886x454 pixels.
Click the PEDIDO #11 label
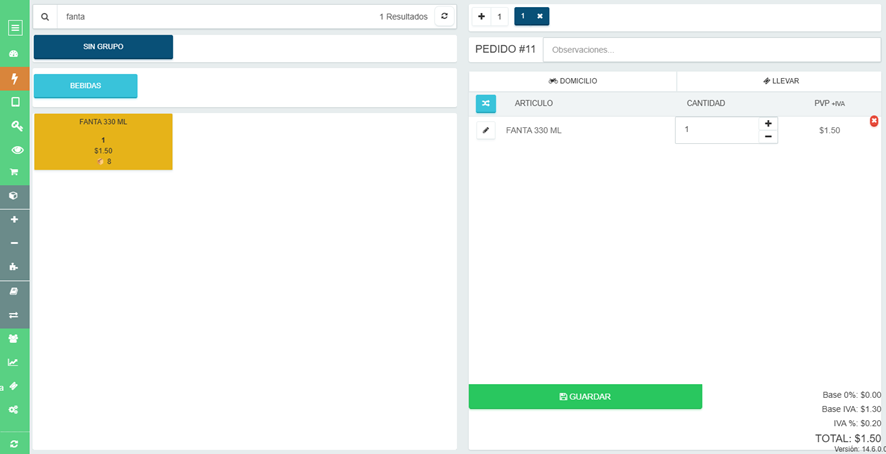[x=505, y=49]
